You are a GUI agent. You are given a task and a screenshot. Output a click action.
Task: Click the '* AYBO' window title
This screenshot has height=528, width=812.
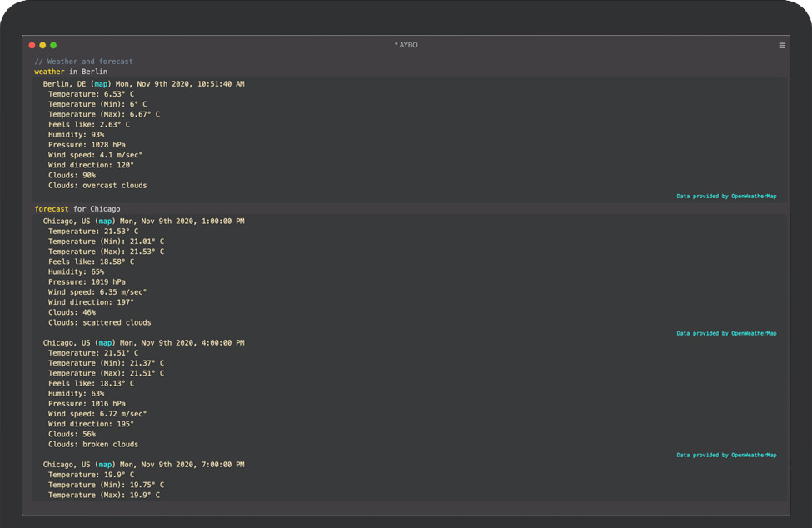tap(406, 45)
